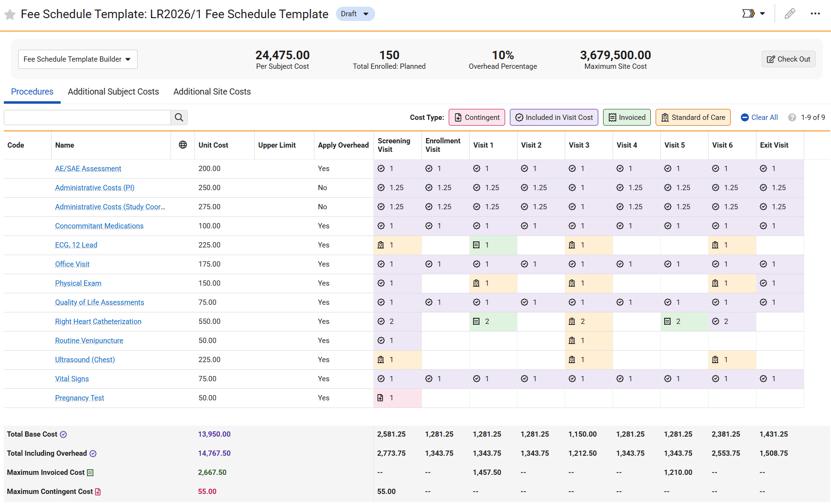
Task: Open the workflow actions dropdown arrow
Action: pyautogui.click(x=762, y=14)
